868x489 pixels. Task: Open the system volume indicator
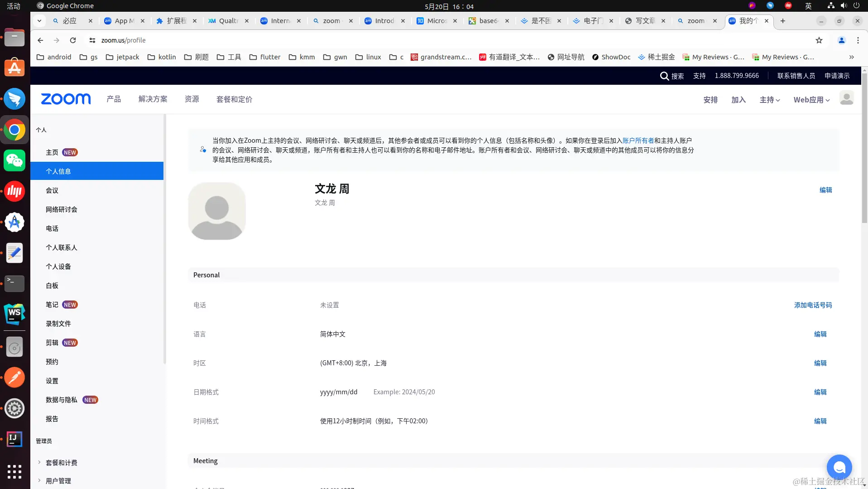[844, 6]
